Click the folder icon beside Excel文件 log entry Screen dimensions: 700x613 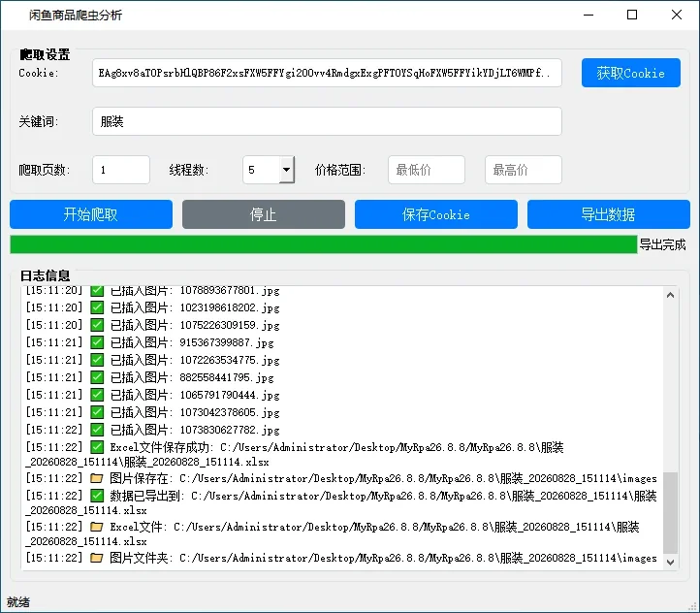coord(96,527)
